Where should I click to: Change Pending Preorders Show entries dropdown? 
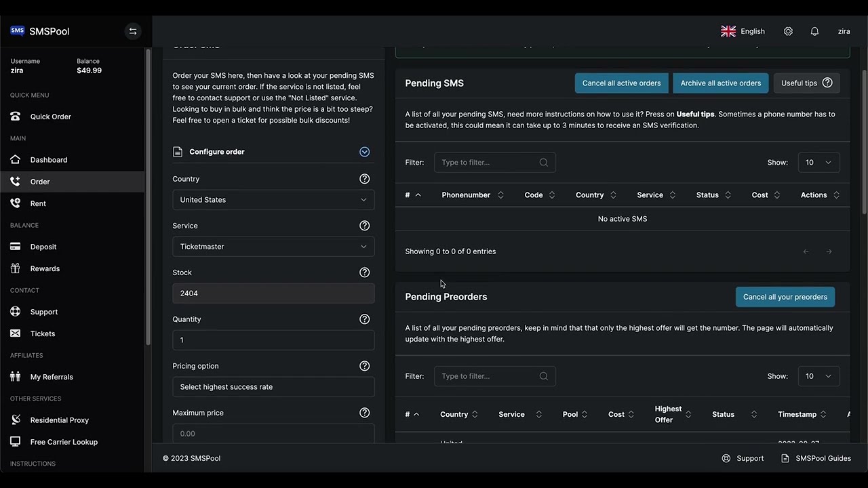tap(818, 376)
